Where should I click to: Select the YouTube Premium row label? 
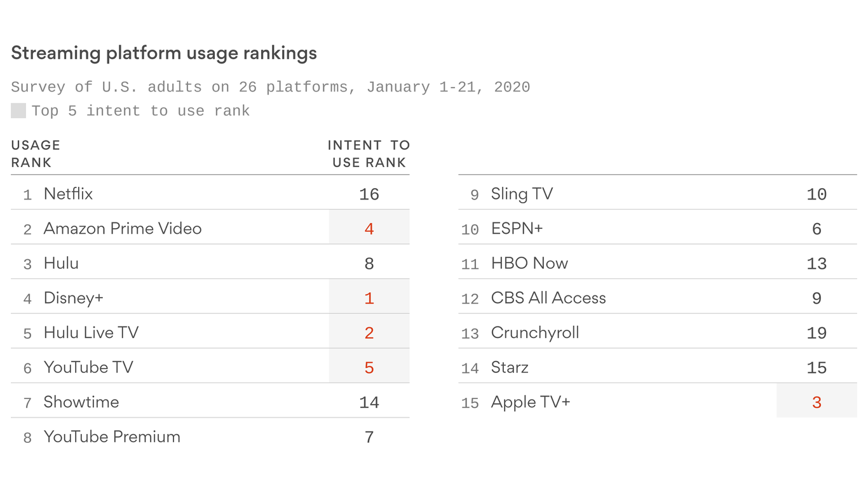coord(112,437)
